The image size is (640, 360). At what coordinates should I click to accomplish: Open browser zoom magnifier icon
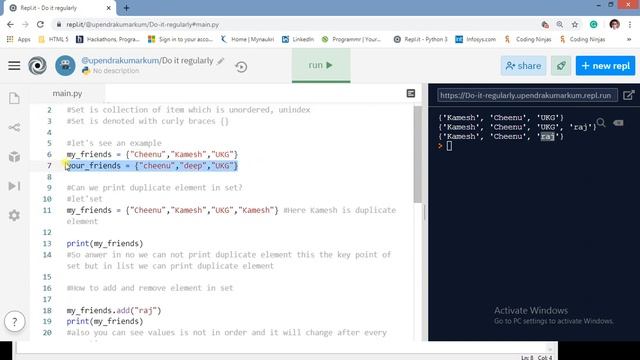(x=560, y=24)
